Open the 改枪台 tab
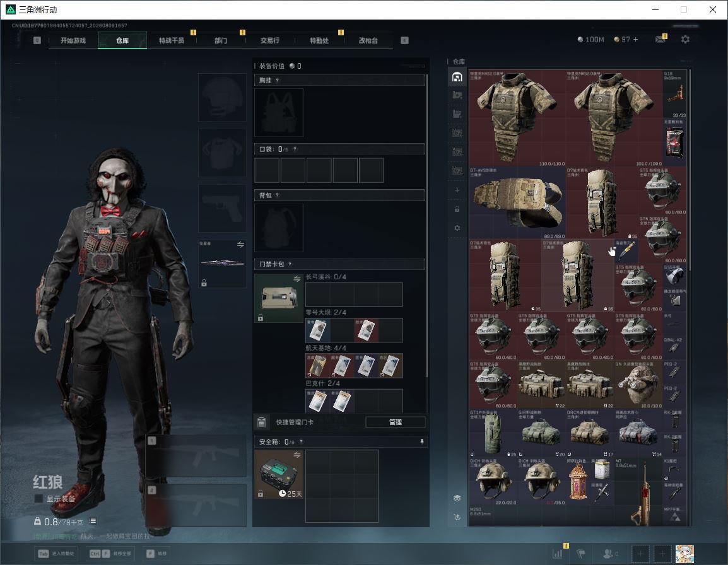Image resolution: width=728 pixels, height=565 pixels. (368, 40)
